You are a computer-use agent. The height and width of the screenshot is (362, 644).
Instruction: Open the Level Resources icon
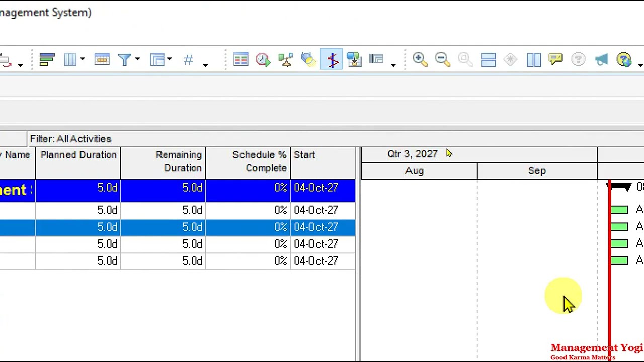point(285,60)
